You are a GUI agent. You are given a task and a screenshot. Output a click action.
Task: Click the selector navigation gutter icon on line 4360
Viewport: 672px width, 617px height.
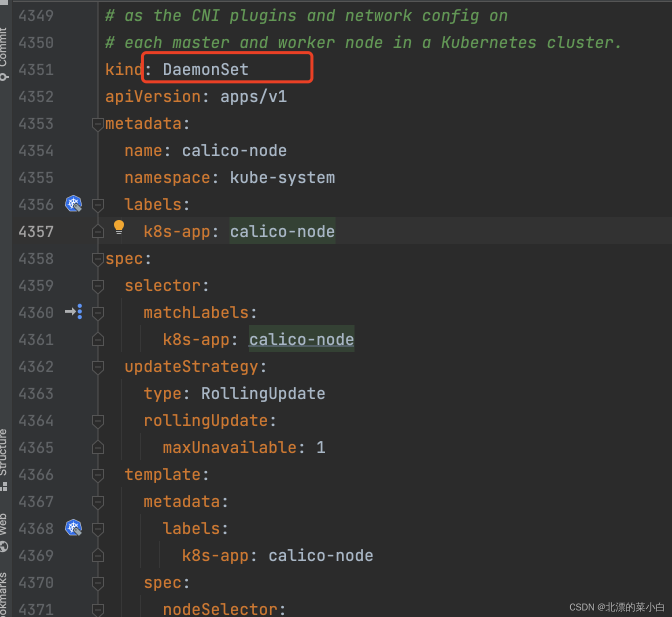[73, 311]
